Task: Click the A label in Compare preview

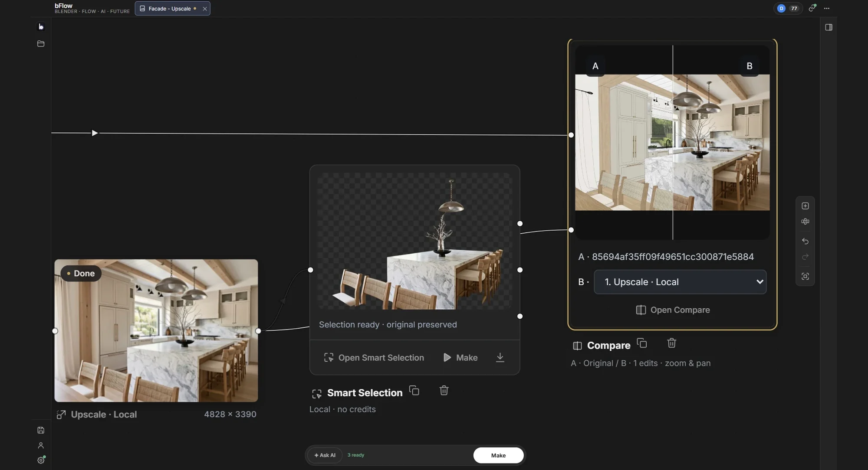Action: point(595,66)
